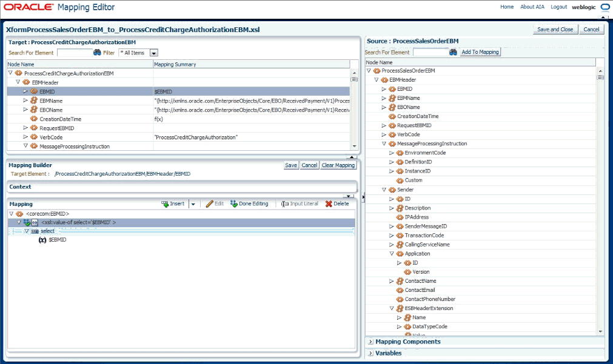Click Save in Mapping Builder

pyautogui.click(x=291, y=165)
